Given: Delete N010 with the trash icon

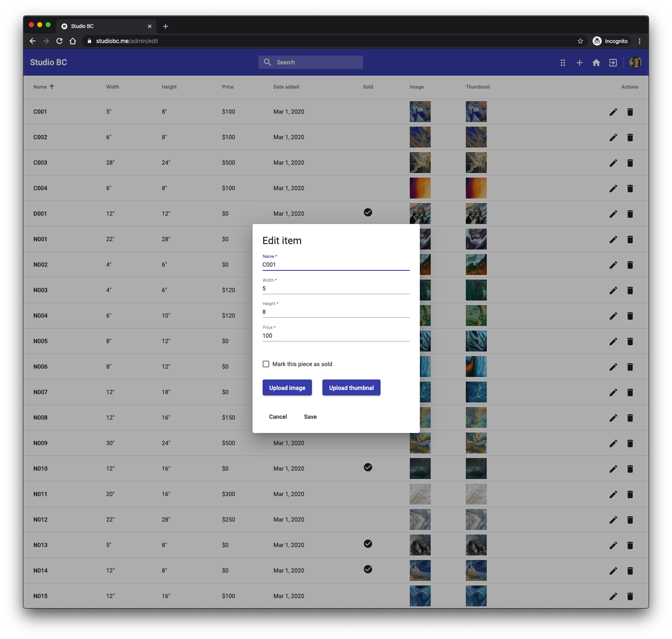Looking at the screenshot, I should click(630, 469).
